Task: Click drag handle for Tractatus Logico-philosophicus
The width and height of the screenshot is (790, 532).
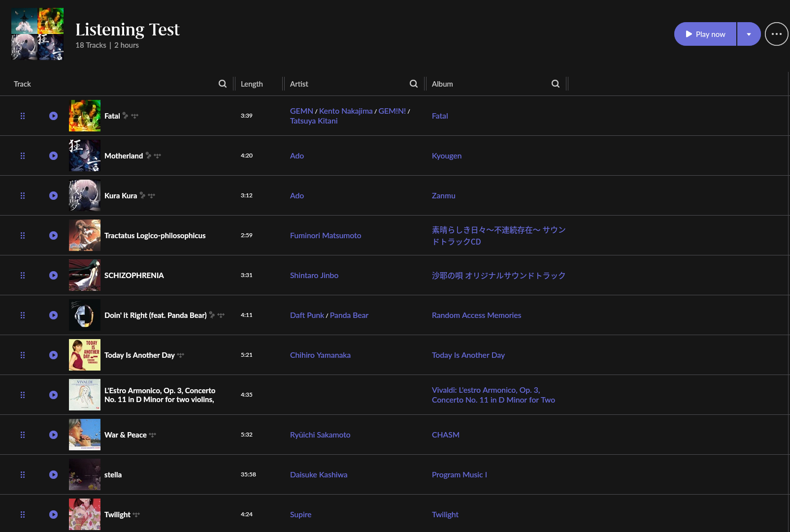Action: point(23,236)
